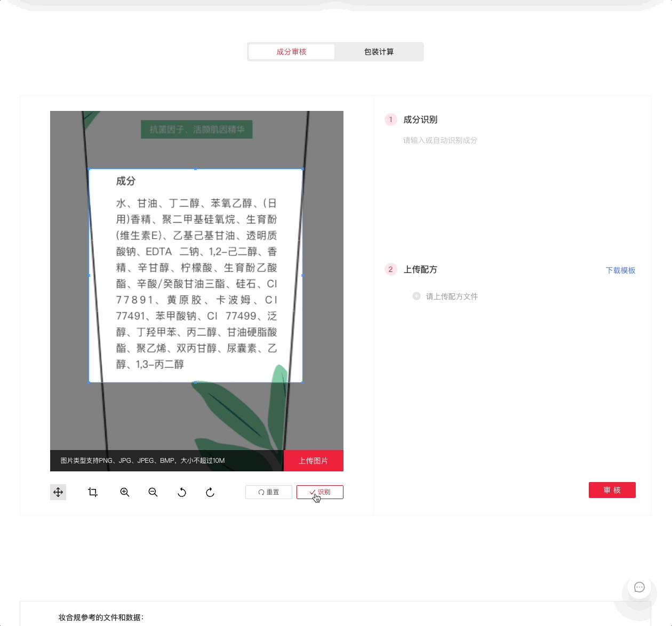Open the 下载模板 link
Screen dimensions: 672x626
620,270
